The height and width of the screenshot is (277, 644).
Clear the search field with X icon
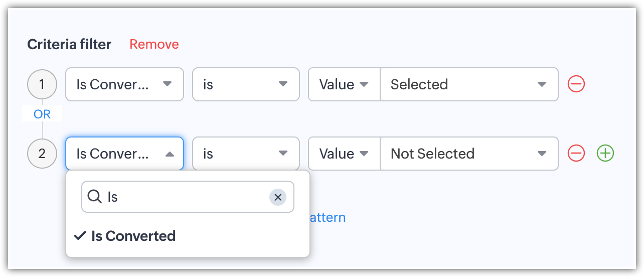coord(278,197)
